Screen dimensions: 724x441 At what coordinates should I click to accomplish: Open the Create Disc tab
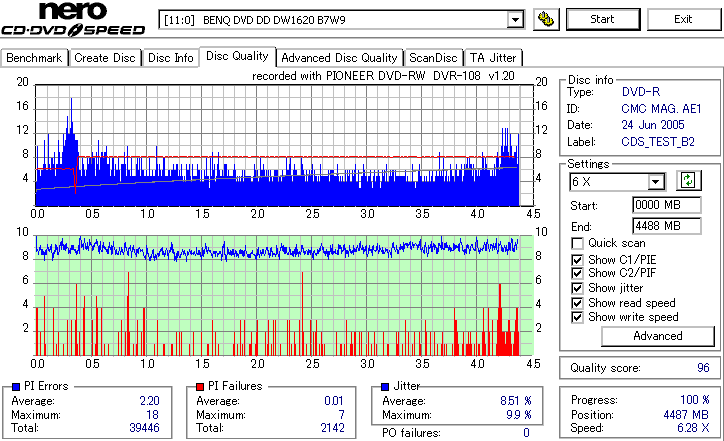click(105, 58)
